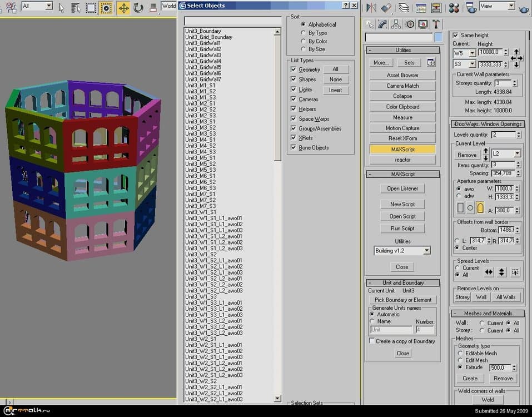Screen dimensions: 532x417
Task: Switch to the Motion command panel
Action: tap(410, 23)
